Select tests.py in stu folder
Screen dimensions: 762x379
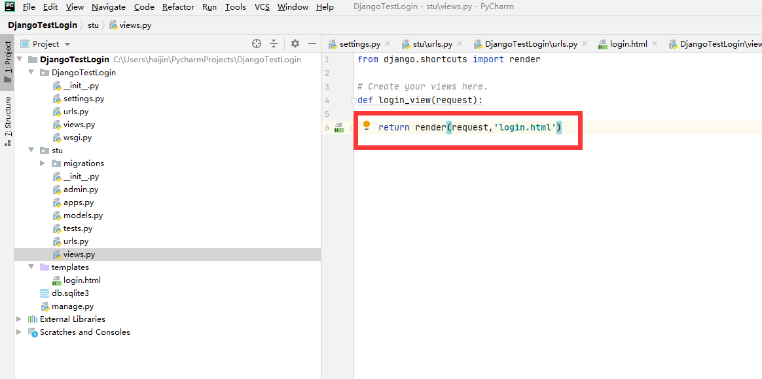[x=78, y=228]
